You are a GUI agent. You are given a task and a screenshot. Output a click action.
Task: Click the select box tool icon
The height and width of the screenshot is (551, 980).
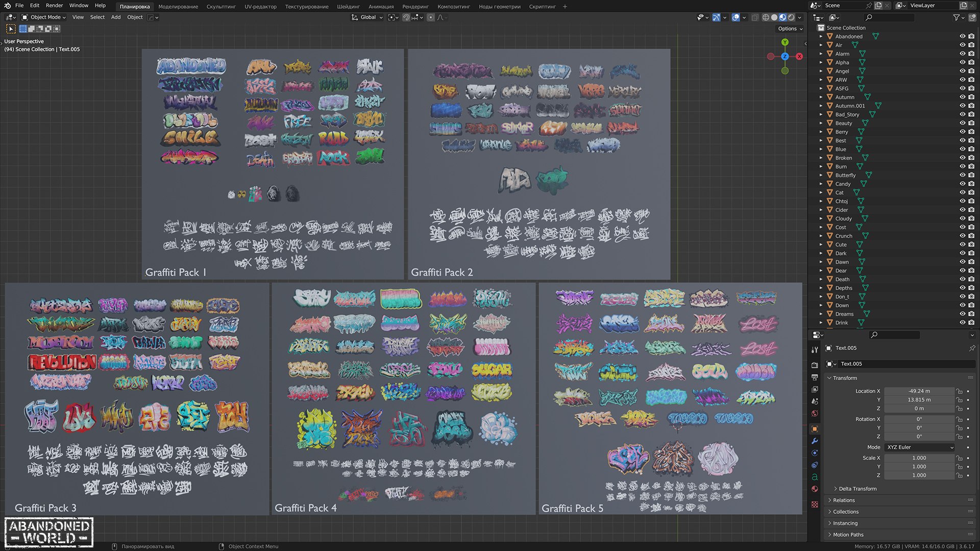coord(11,29)
